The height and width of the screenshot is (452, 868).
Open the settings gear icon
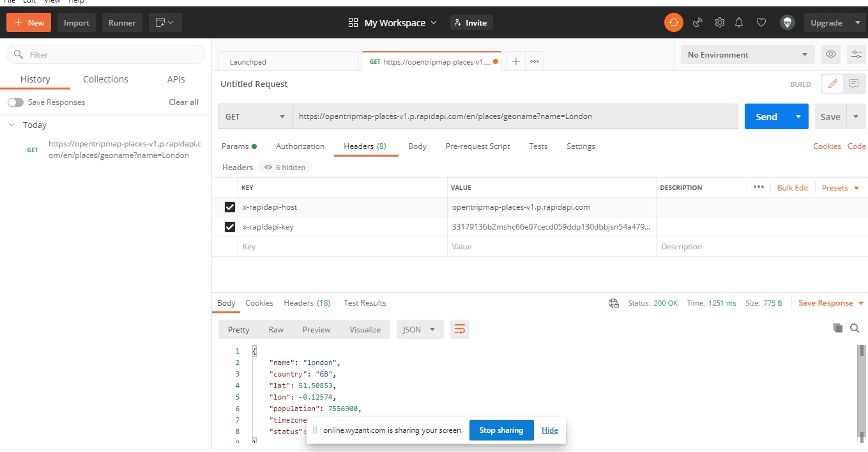pos(719,22)
